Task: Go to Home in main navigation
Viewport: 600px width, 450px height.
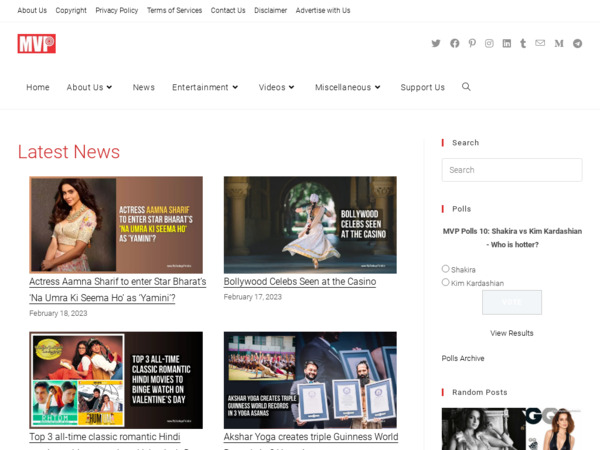Action: [x=38, y=87]
